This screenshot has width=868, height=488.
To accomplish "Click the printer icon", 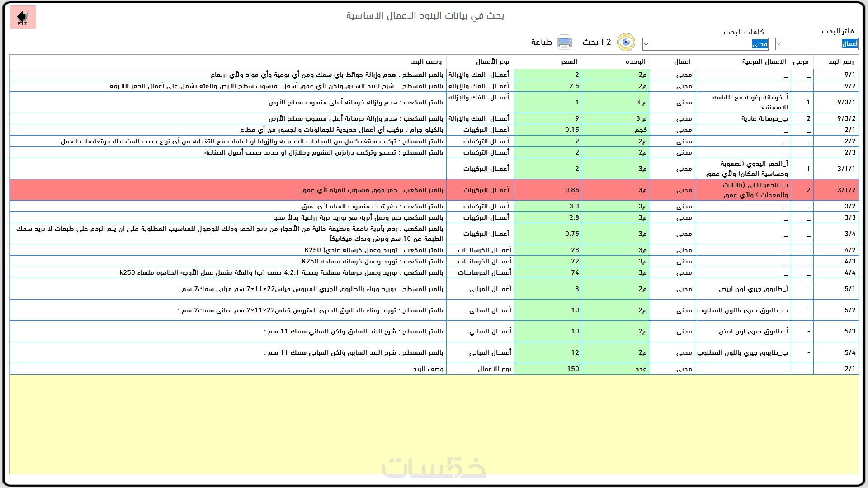I will [x=564, y=42].
